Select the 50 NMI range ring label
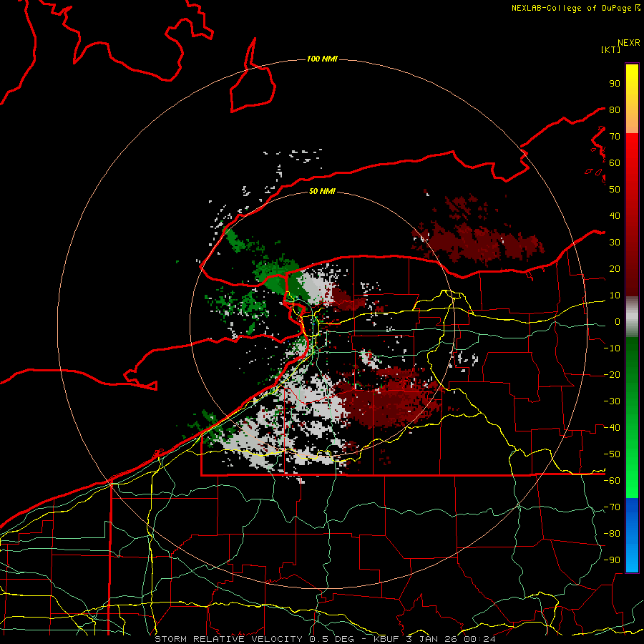Viewport: 644px width, 644px height. 322,191
